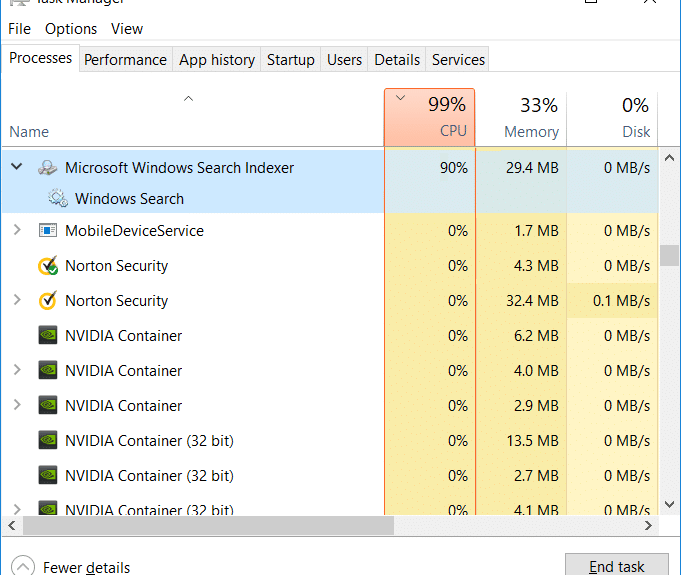
Task: Click the 32.4 MB memory value
Action: pyautogui.click(x=532, y=301)
